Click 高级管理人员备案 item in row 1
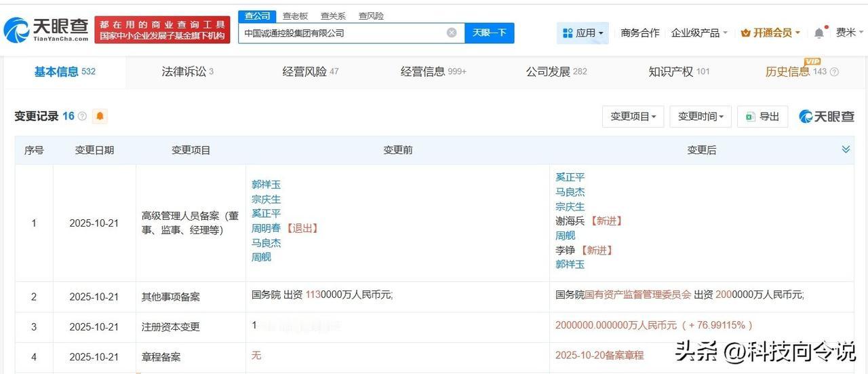 pos(191,222)
